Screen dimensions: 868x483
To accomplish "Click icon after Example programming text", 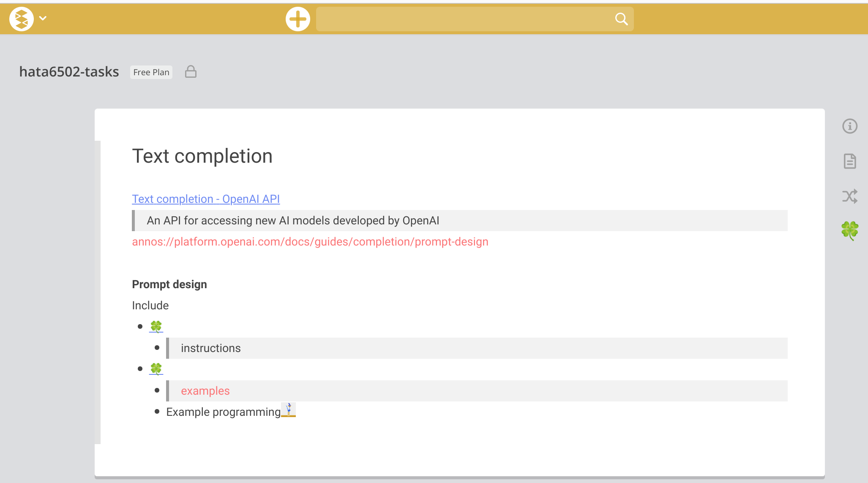I will click(x=288, y=410).
